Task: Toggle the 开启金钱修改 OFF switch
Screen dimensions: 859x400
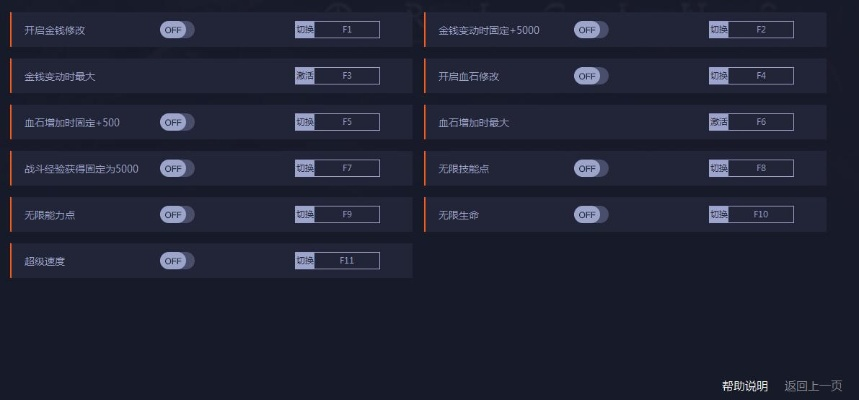Action: 176,30
